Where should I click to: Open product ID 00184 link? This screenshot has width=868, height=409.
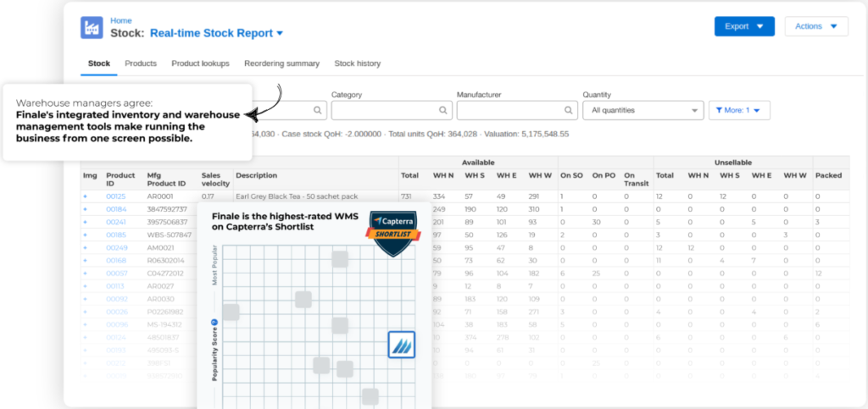(115, 209)
